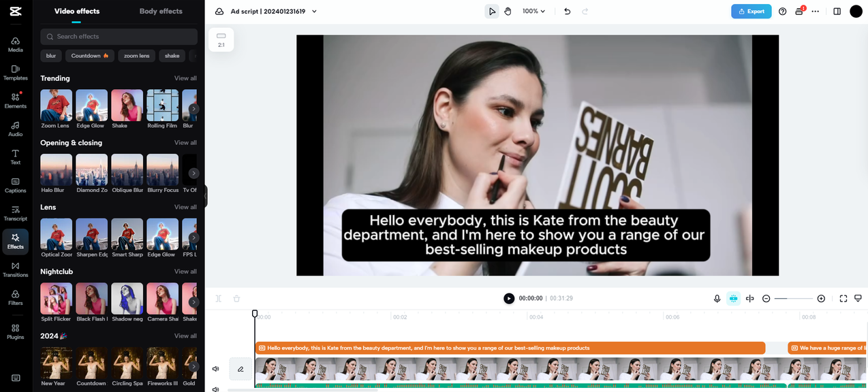Click in the Search effects field
Viewport: 868px width, 392px height.
119,37
